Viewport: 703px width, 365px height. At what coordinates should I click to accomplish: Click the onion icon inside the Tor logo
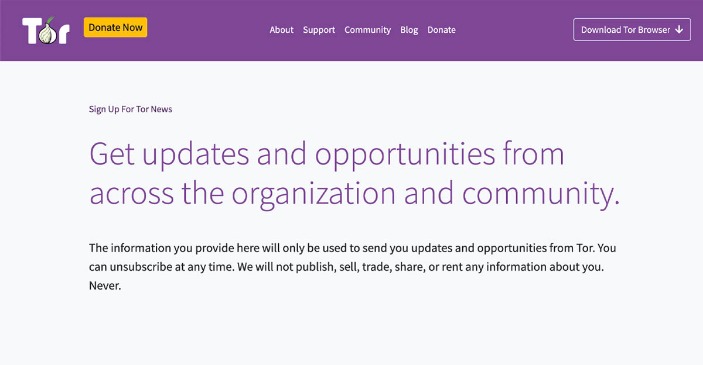click(47, 32)
